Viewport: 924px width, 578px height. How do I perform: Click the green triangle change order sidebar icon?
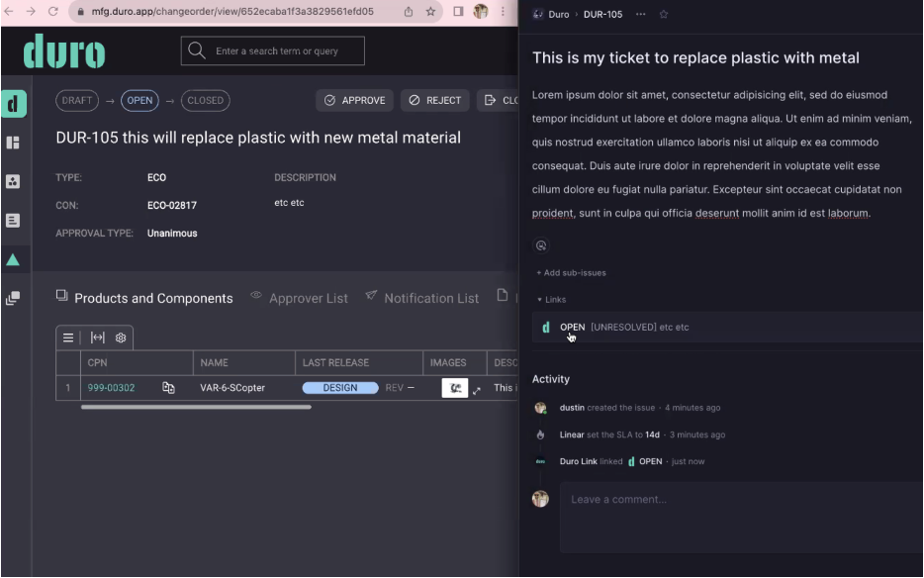point(13,259)
